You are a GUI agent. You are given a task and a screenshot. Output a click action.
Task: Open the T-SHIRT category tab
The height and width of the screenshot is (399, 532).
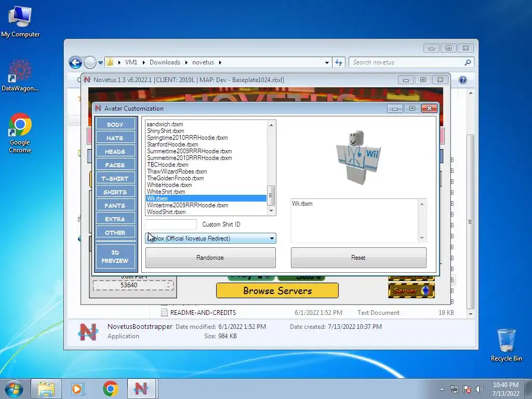115,179
